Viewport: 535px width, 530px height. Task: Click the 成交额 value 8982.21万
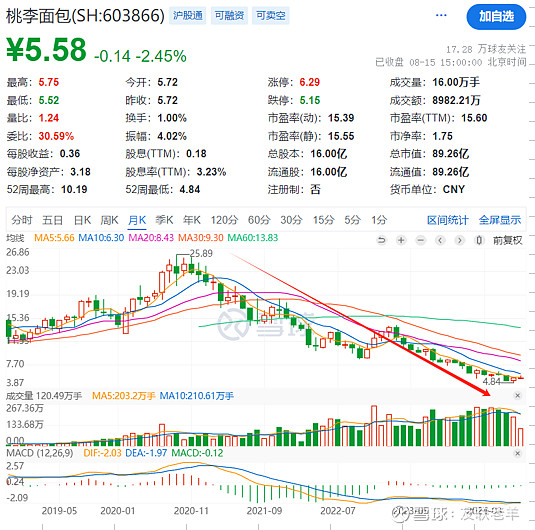tap(456, 100)
